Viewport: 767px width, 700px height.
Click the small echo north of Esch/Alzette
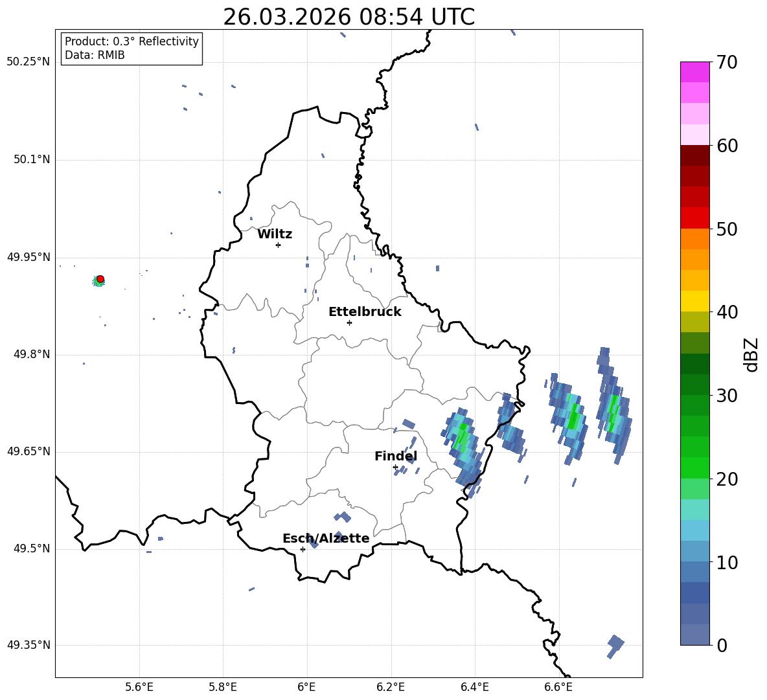coord(343,517)
